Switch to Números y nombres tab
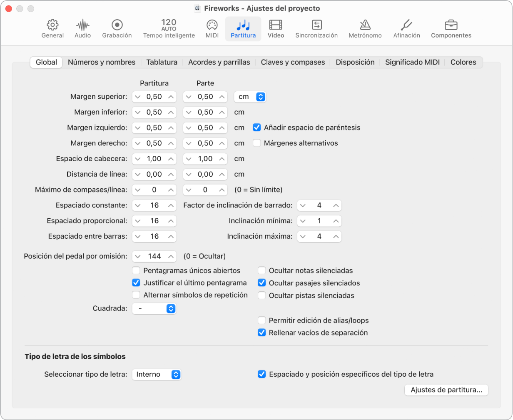The height and width of the screenshot is (420, 513). (x=102, y=62)
